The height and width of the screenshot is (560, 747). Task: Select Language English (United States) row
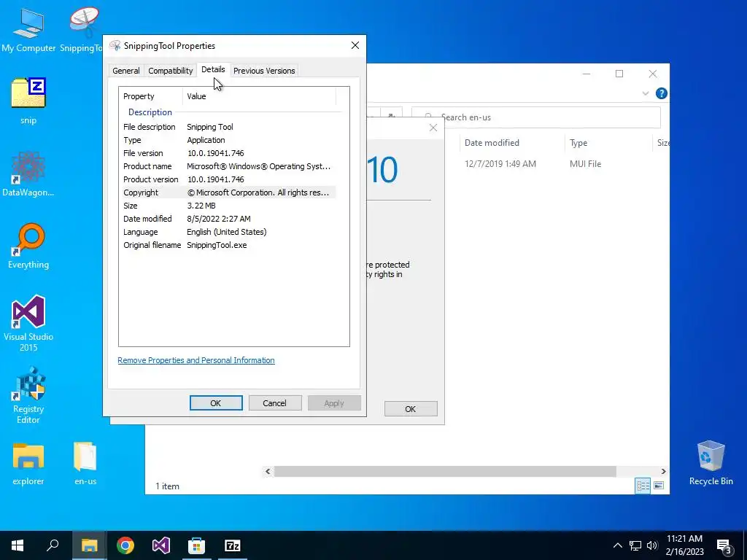pos(228,231)
